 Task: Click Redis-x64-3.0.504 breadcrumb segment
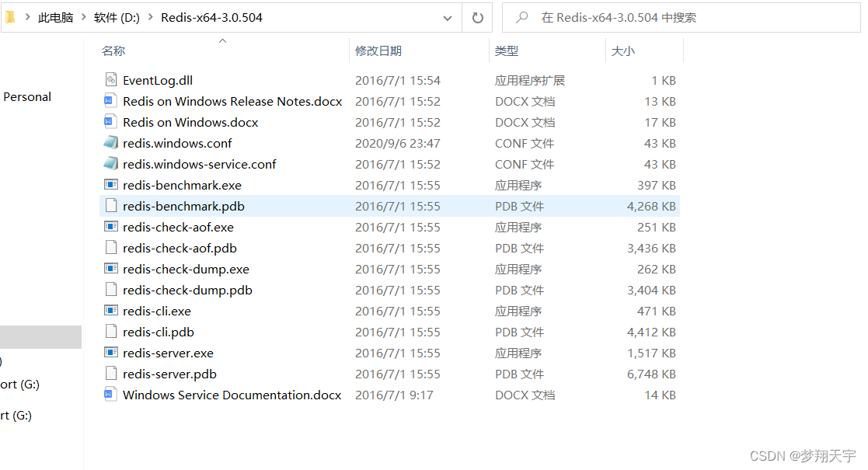coord(211,18)
